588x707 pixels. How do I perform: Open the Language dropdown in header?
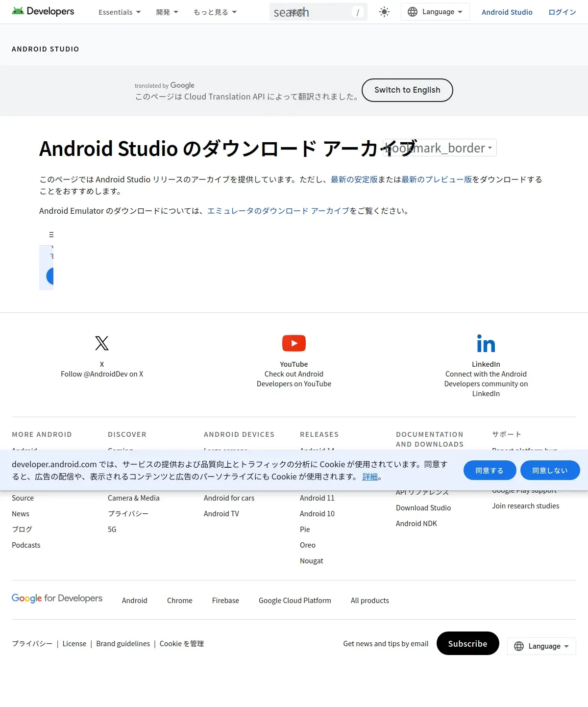tap(435, 12)
